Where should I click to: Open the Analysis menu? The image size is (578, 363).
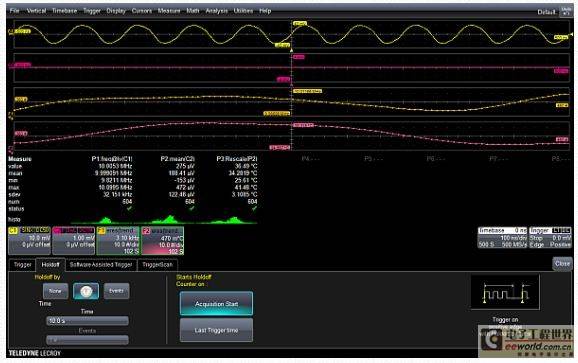click(x=217, y=11)
